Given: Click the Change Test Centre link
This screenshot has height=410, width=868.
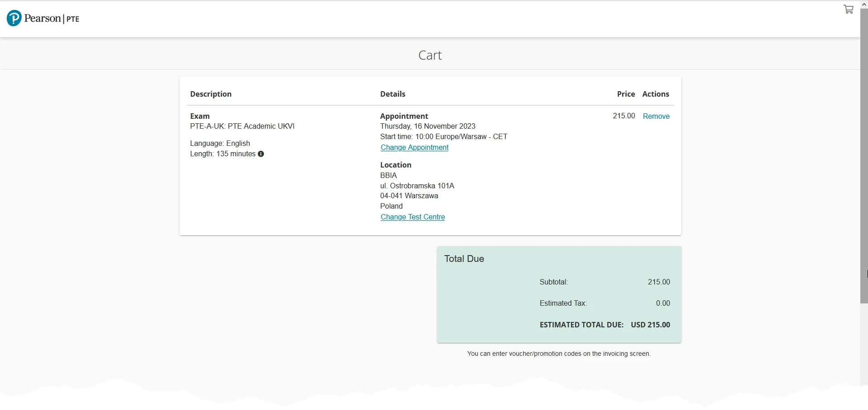Looking at the screenshot, I should [x=412, y=217].
